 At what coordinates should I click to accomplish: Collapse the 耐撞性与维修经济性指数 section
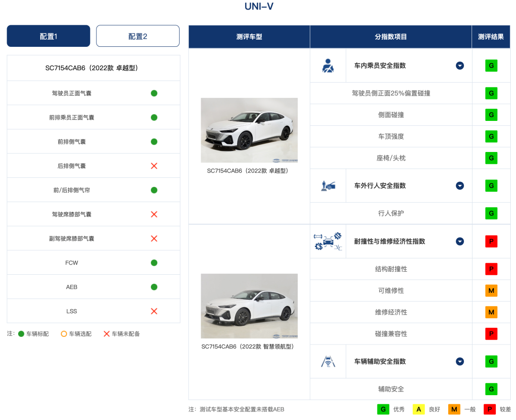coord(460,241)
